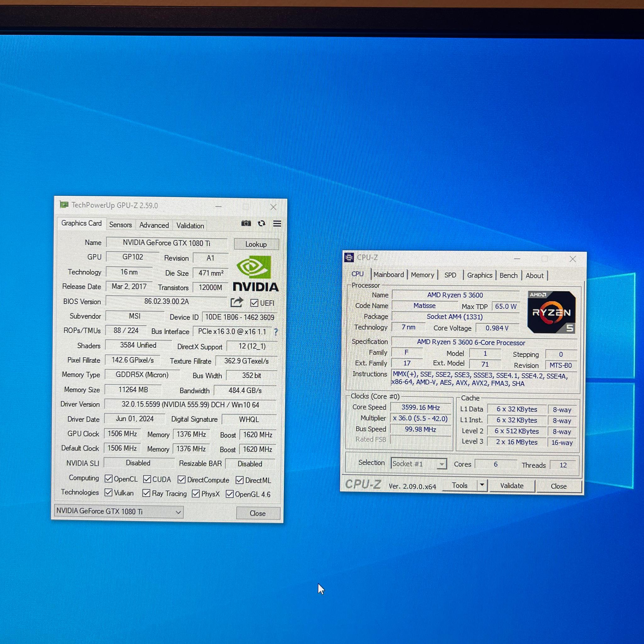Image resolution: width=644 pixels, height=644 pixels.
Task: Click the GPU Name field value
Action: click(167, 243)
